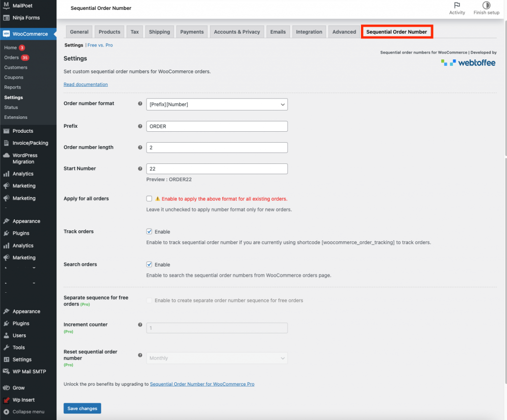
Task: Open the Accounts & Privacy tab
Action: 237,32
